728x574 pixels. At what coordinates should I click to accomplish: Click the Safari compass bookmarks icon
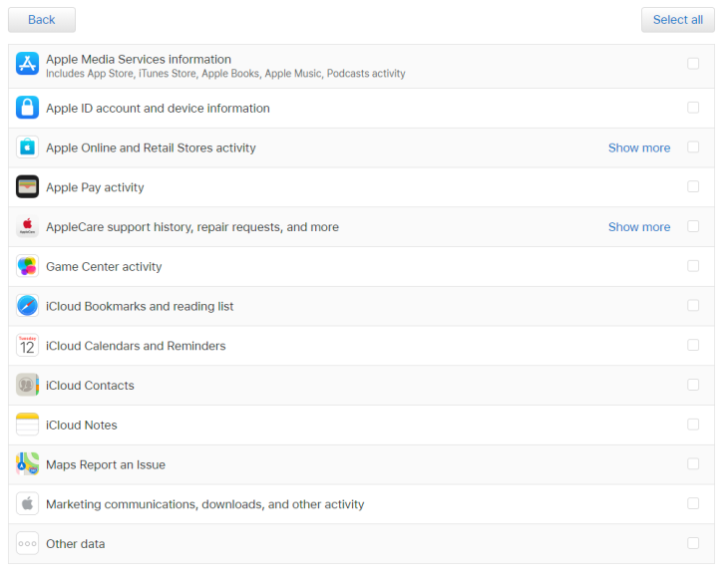coord(27,306)
